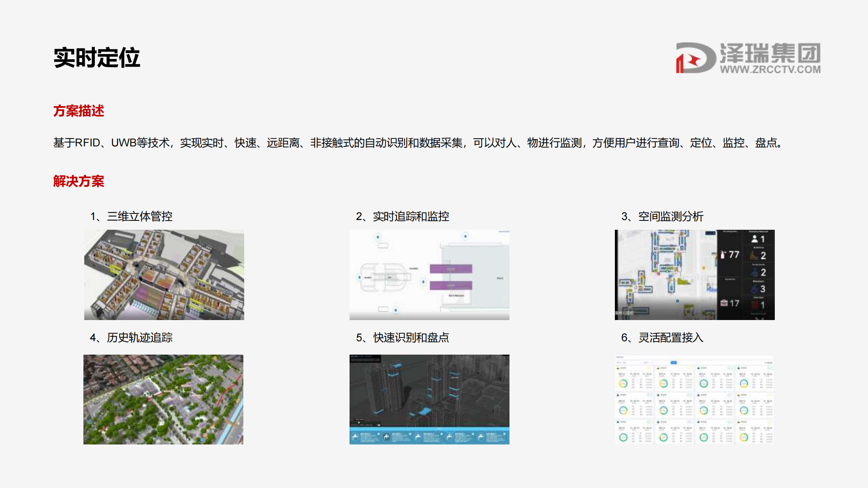Screen dimensions: 868x488
Task: Open the WWW.ZRCCTV.COM website link
Action: [770, 70]
